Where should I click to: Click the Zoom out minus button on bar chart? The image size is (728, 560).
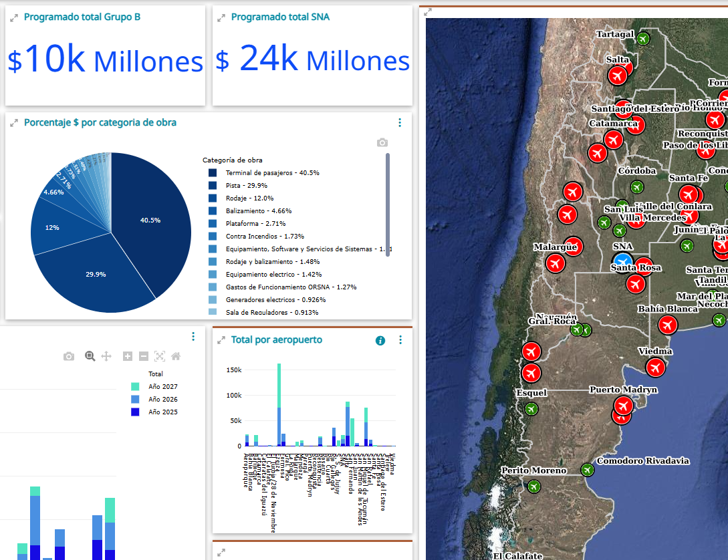[x=143, y=356]
